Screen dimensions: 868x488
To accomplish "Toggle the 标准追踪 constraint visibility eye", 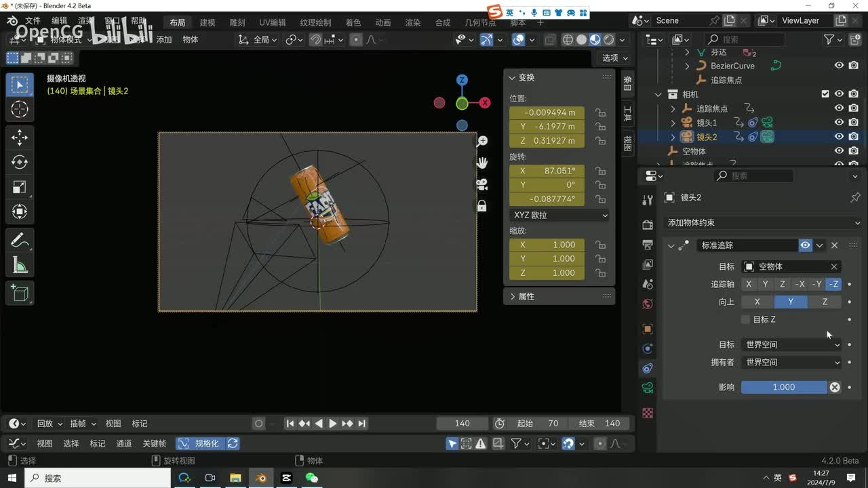I will click(805, 245).
